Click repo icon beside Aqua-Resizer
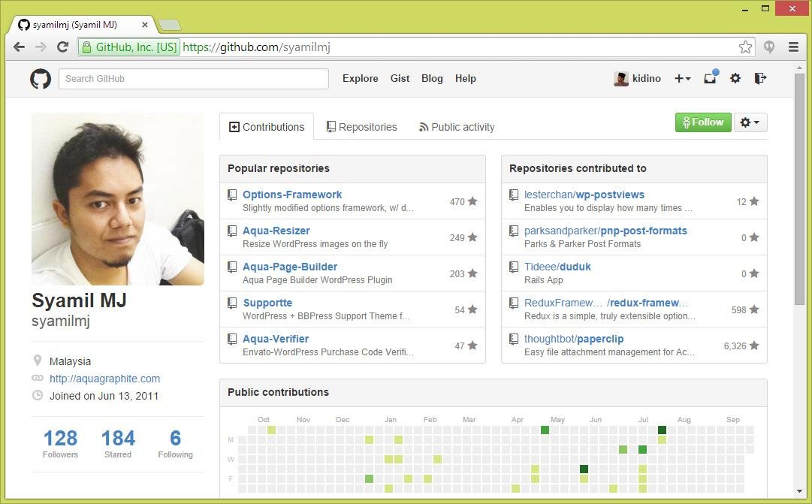 [x=232, y=231]
